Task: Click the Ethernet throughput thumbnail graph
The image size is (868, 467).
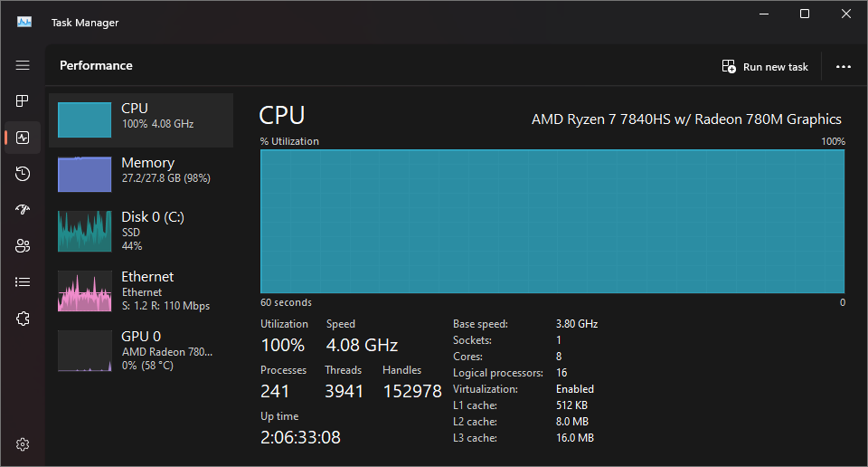Action: coord(85,291)
